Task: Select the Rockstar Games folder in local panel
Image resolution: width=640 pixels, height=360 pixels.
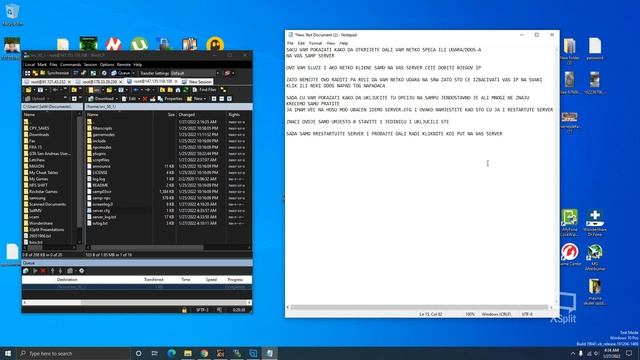Action: click(x=43, y=191)
